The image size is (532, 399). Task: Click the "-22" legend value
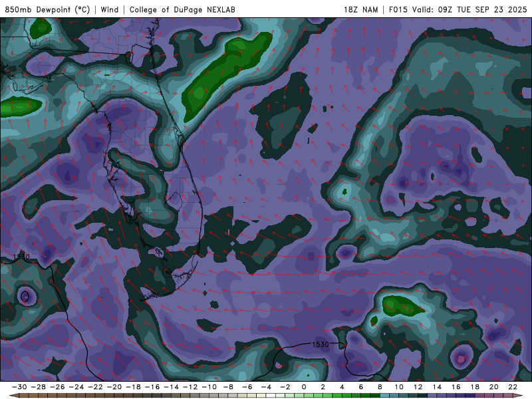coord(95,387)
